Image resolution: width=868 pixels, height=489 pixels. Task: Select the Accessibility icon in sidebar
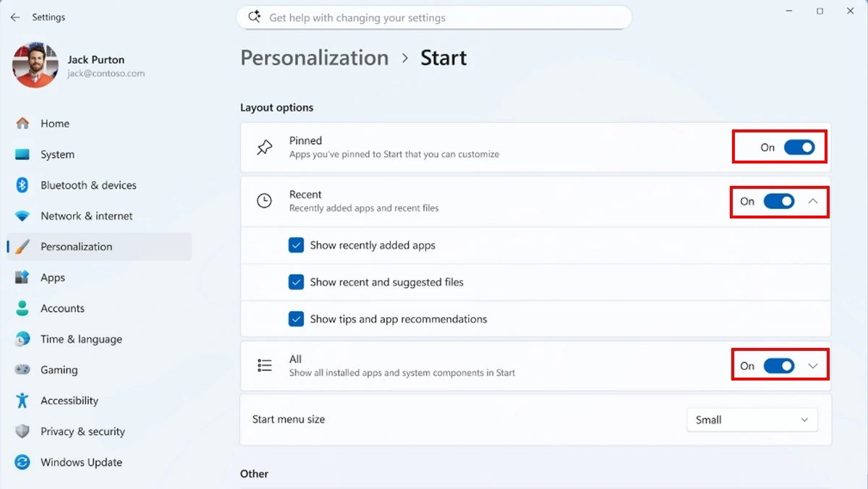click(22, 401)
